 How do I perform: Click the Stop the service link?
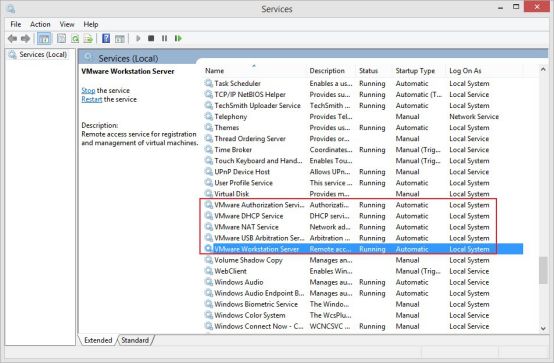pos(88,90)
